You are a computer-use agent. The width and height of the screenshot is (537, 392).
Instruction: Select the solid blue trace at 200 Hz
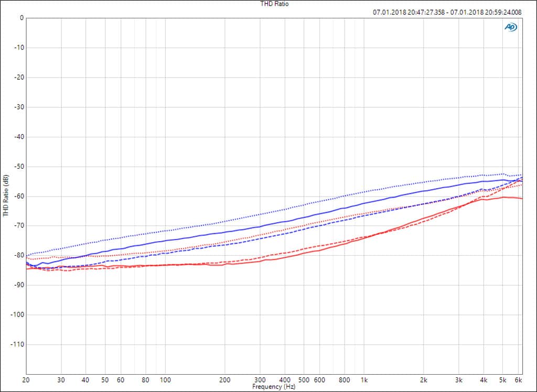pos(225,232)
